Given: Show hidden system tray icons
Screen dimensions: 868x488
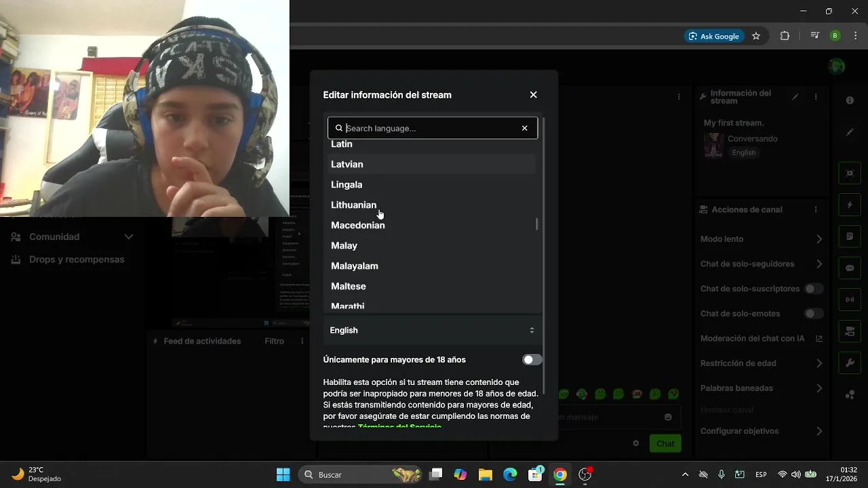Looking at the screenshot, I should [x=685, y=474].
